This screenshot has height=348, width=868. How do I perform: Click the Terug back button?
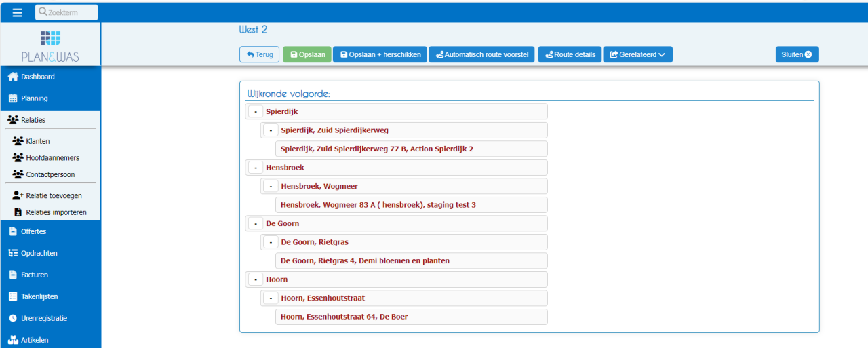click(259, 54)
